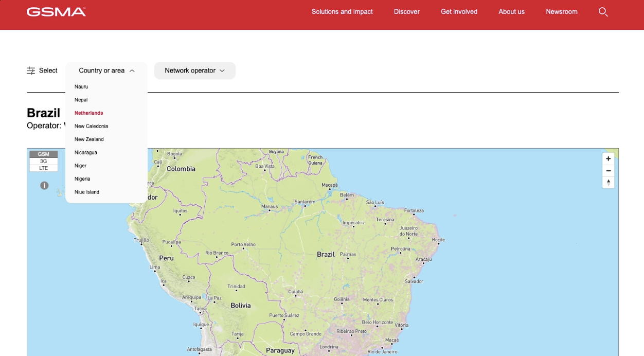
Task: Zoom in on the map
Action: tap(609, 158)
